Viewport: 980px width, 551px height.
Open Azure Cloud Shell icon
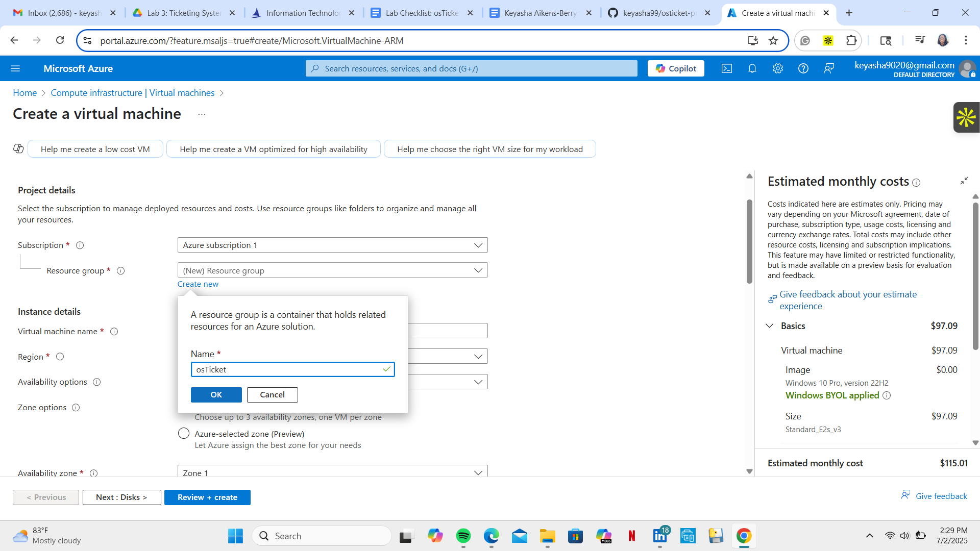(x=727, y=68)
